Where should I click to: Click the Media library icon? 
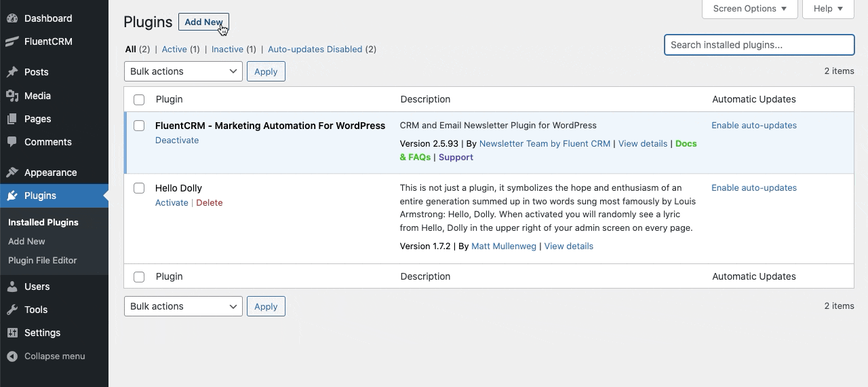pyautogui.click(x=12, y=96)
